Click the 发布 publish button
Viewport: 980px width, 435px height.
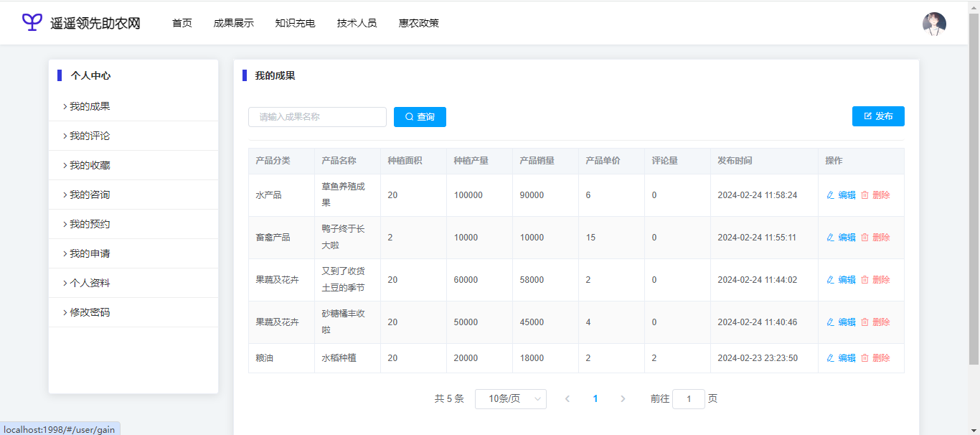[878, 116]
